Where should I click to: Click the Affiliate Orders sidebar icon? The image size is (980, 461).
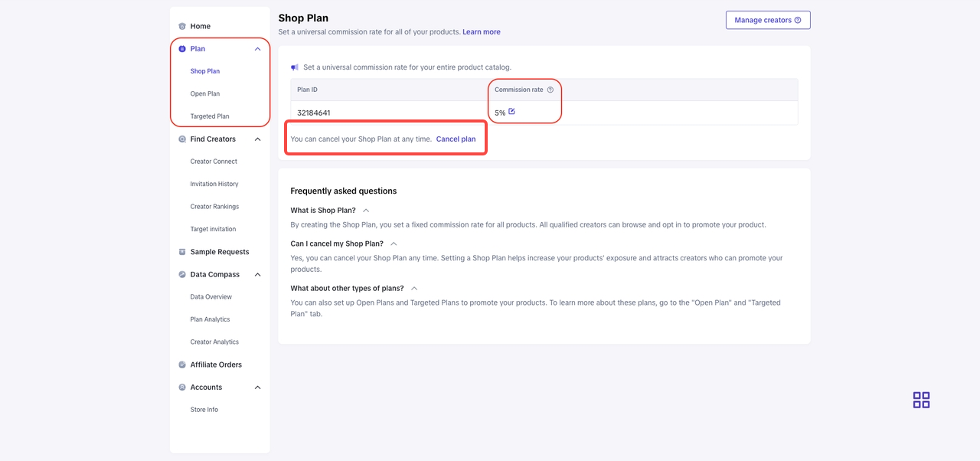click(182, 365)
